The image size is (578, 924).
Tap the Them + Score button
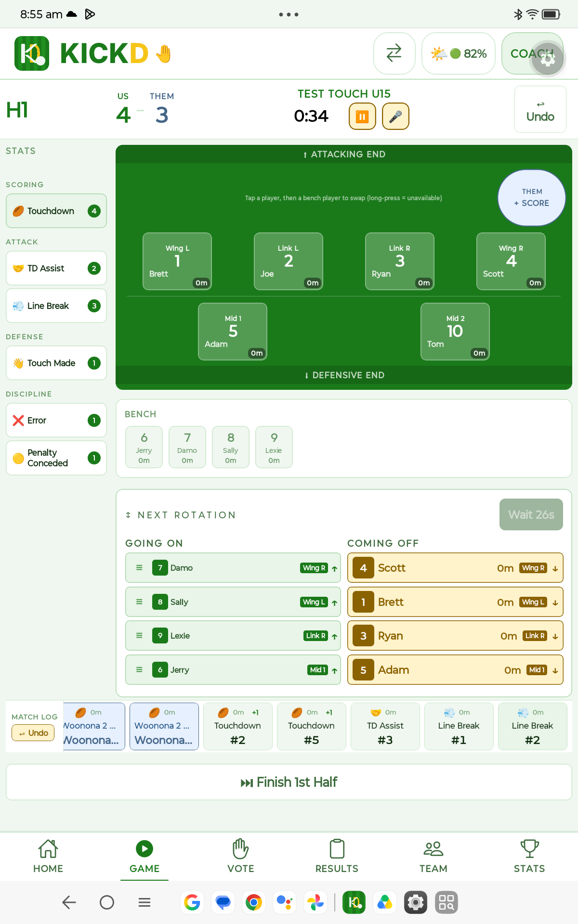pos(532,197)
